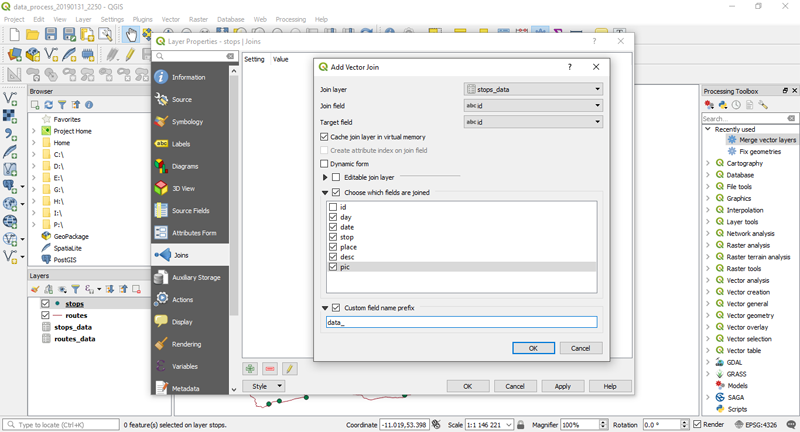
Task: Click the lock scale icon in status bar
Action: tap(520, 424)
